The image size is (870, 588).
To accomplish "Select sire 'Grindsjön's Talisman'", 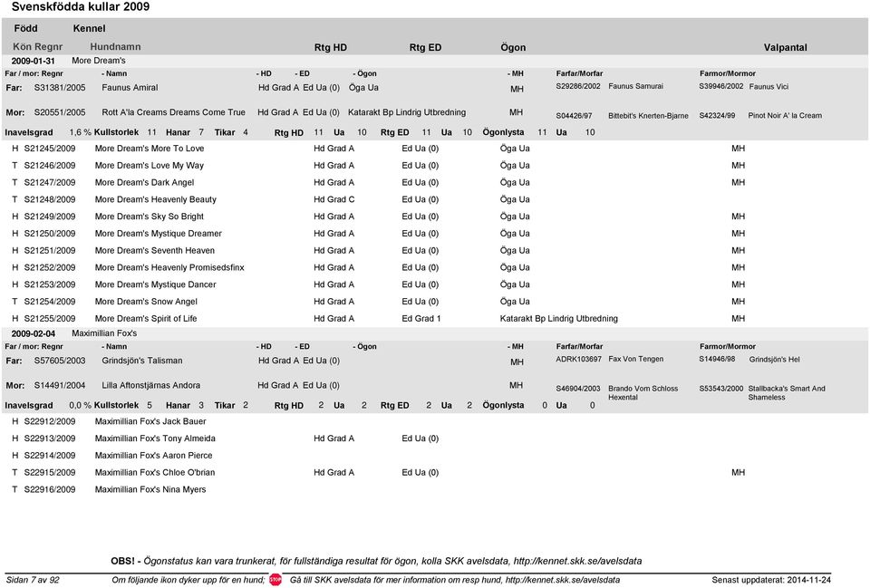I will coord(142,361).
